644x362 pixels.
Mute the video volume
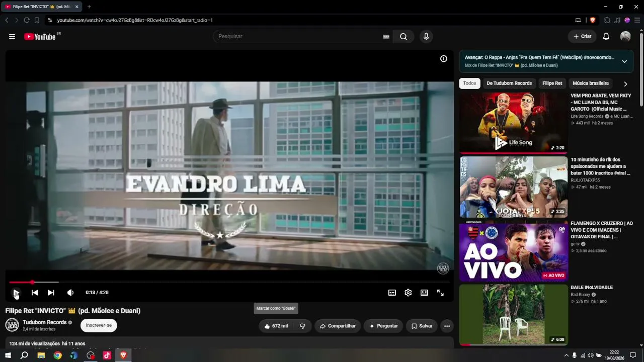[x=70, y=293]
